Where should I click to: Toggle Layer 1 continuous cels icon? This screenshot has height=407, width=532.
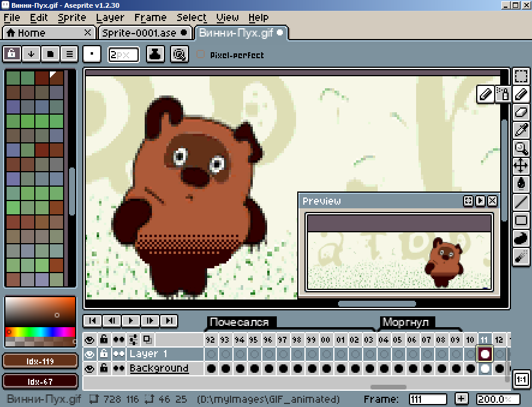[x=119, y=354]
